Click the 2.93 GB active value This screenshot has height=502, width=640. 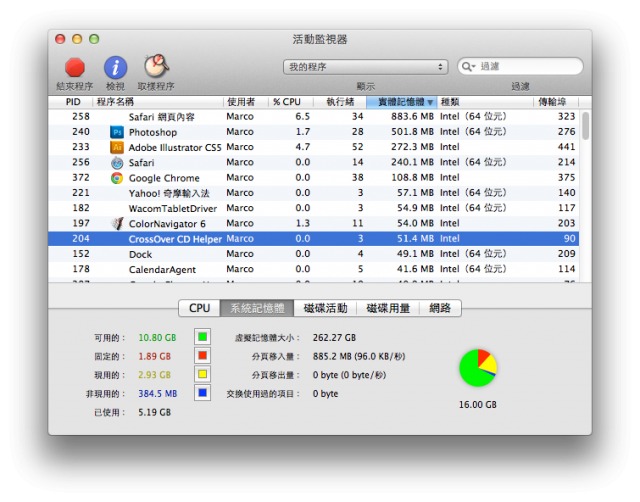click(x=154, y=375)
